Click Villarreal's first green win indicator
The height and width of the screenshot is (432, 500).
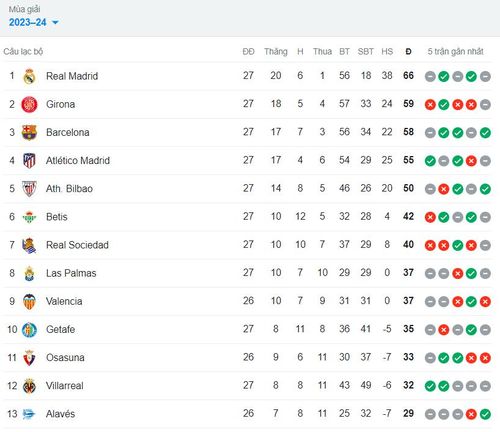pyautogui.click(x=430, y=386)
